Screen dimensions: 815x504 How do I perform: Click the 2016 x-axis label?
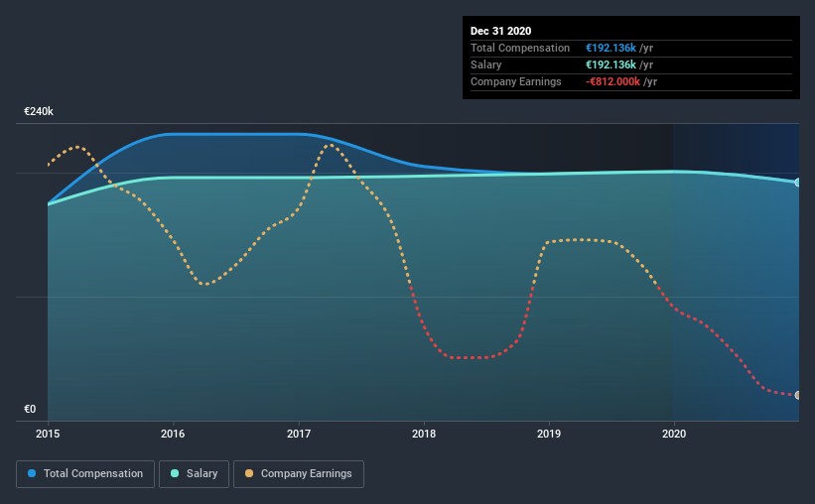173,434
